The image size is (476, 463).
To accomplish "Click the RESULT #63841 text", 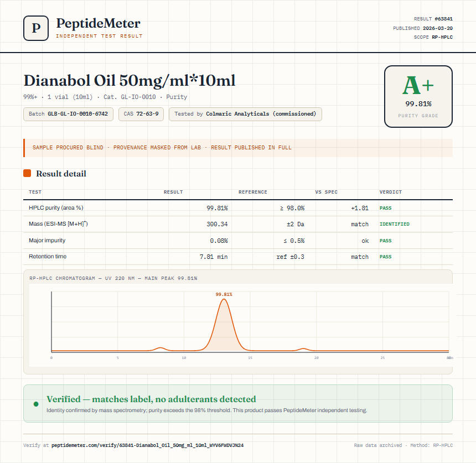I will coord(433,19).
